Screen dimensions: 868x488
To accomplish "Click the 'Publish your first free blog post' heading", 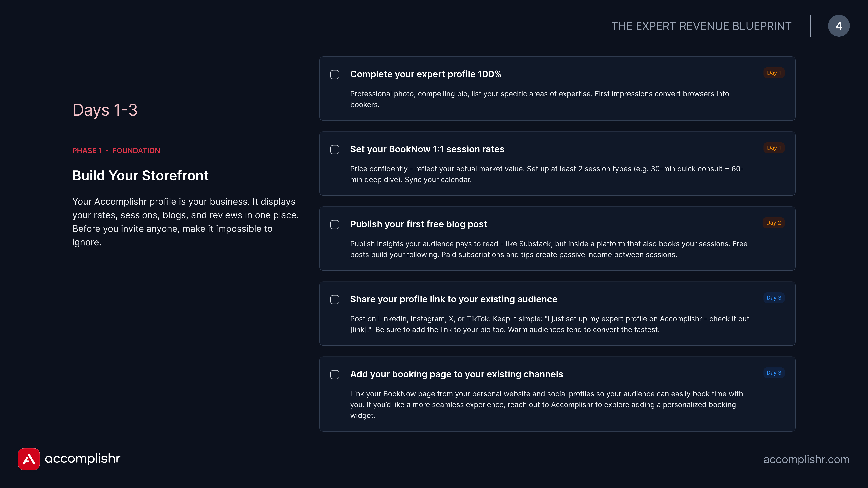I will (x=419, y=224).
